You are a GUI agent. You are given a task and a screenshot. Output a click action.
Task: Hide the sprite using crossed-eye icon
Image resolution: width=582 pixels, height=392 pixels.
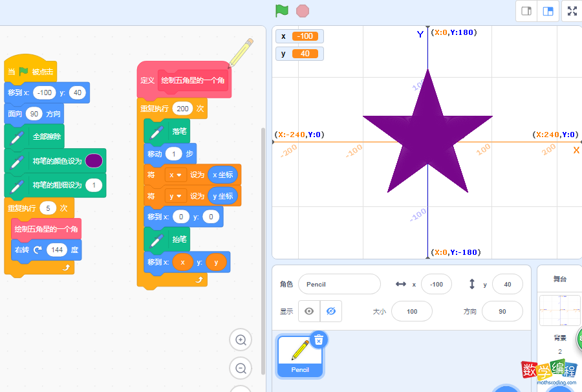click(330, 311)
